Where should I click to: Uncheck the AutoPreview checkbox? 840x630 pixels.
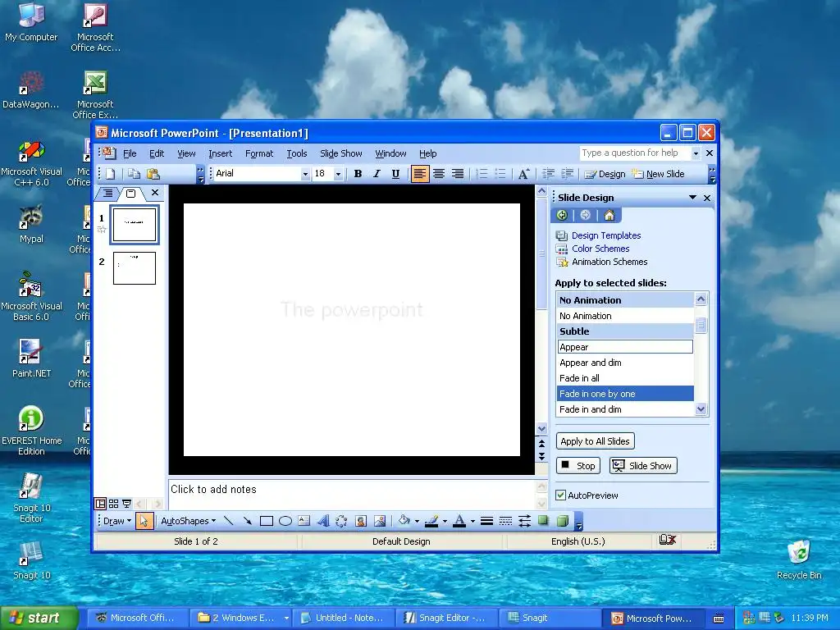coord(561,495)
